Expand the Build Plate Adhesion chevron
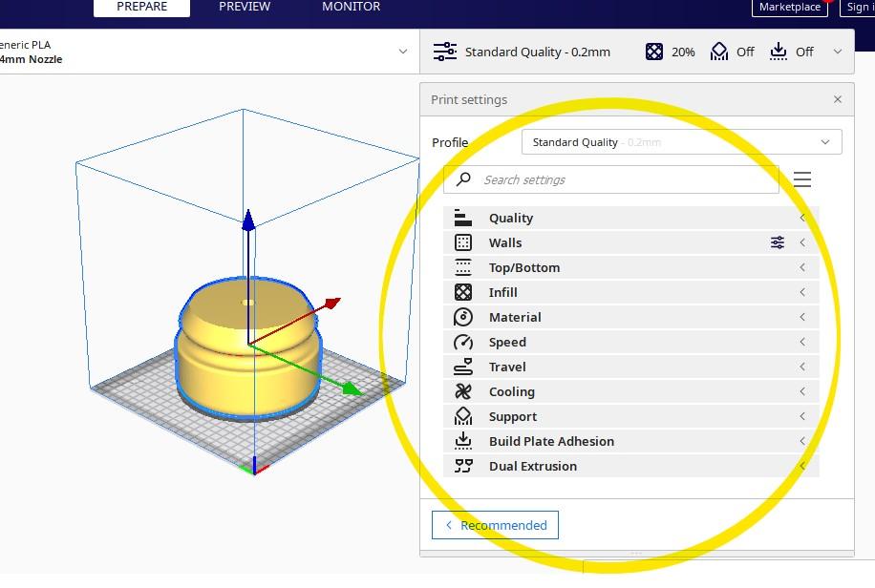Screen dimensions: 875x588 click(x=802, y=441)
